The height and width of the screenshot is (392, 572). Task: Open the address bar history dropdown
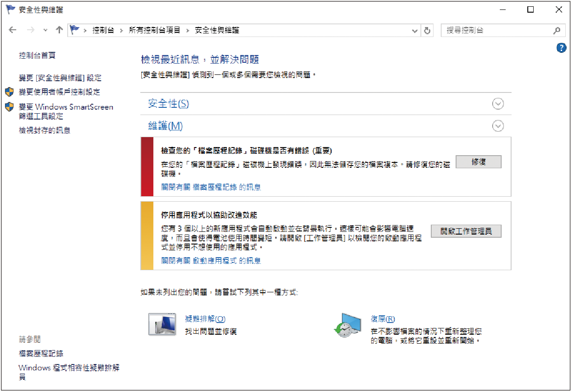pyautogui.click(x=415, y=31)
